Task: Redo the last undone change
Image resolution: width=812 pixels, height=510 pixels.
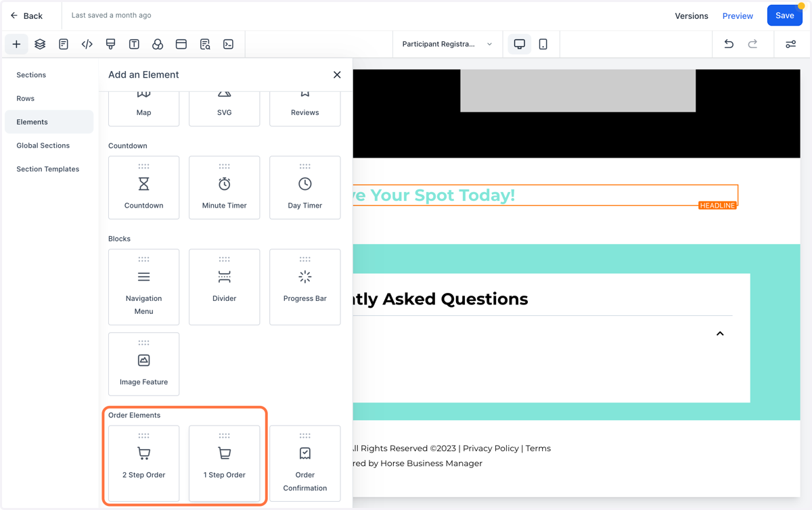Action: coord(752,44)
